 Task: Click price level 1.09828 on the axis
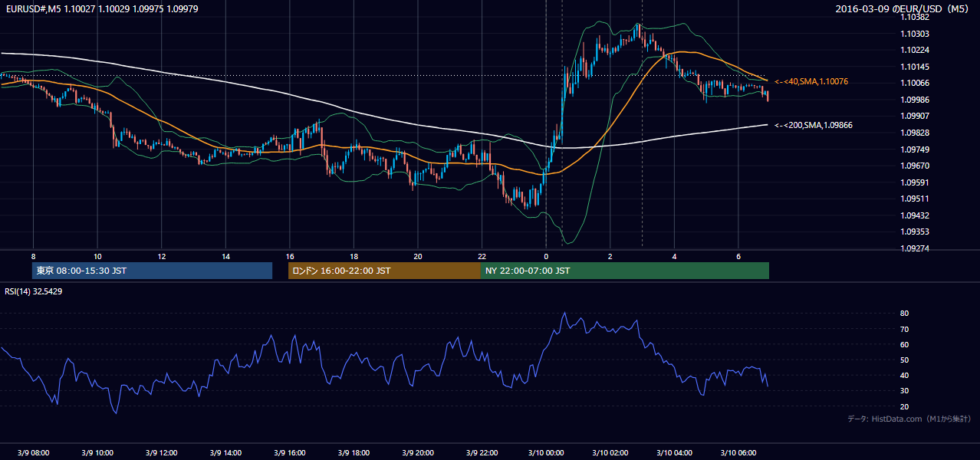916,133
